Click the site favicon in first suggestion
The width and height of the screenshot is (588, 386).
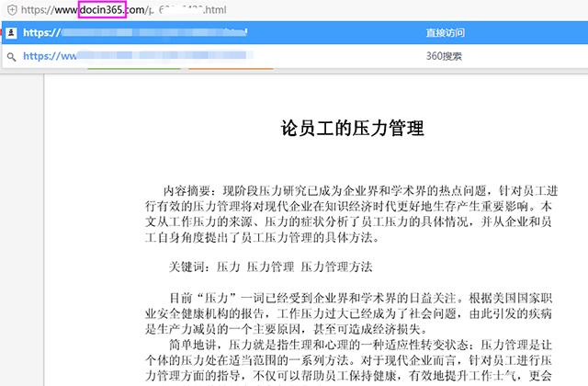[11, 33]
